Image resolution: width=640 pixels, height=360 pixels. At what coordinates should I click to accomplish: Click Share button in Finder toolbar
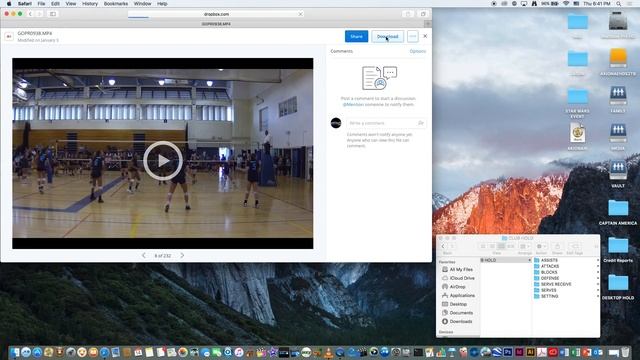(x=557, y=247)
